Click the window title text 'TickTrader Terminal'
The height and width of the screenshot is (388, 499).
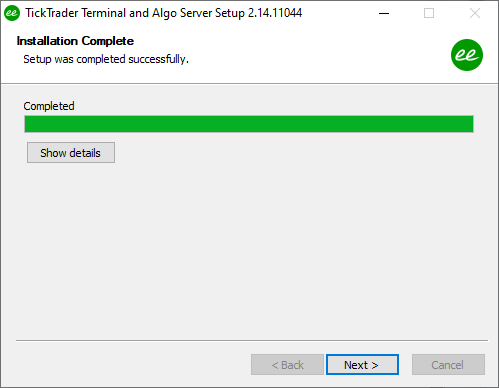[x=76, y=13]
